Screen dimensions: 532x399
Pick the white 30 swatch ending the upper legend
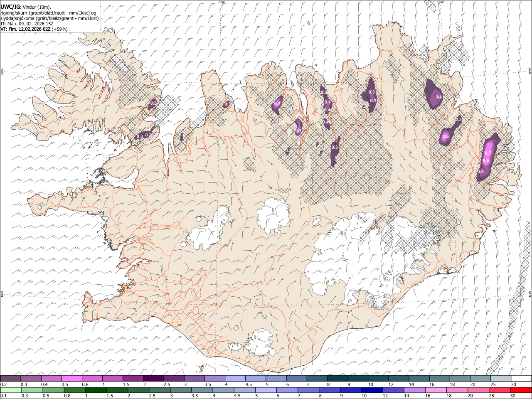coord(521,378)
